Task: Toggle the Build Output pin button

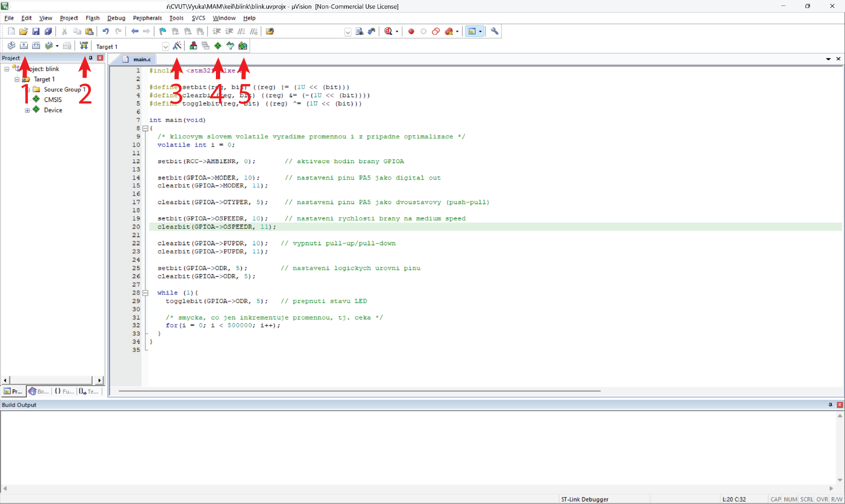Action: pos(830,405)
